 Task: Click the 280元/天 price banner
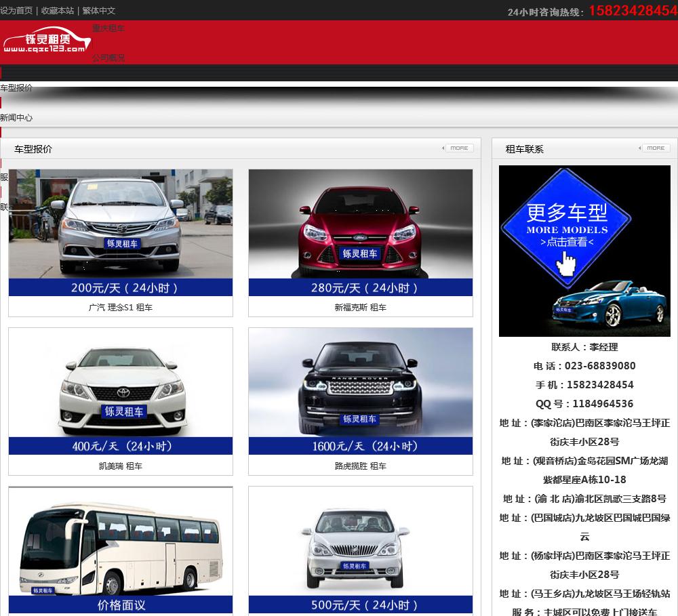pos(361,287)
